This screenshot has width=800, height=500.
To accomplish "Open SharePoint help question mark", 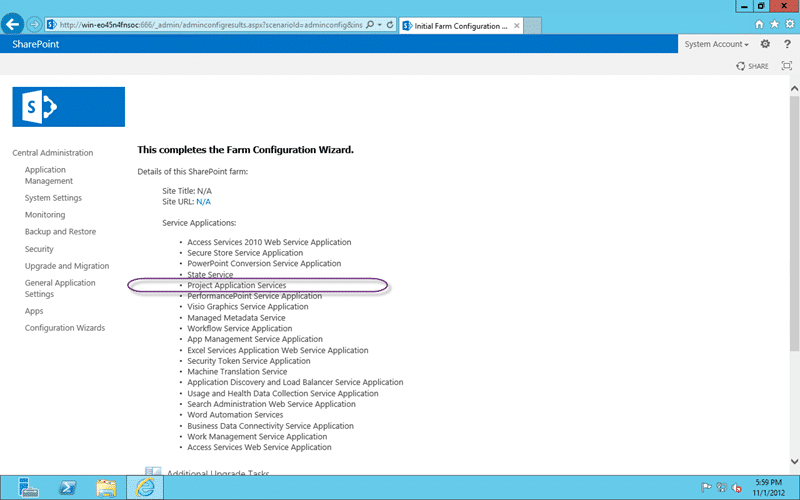I will click(787, 44).
